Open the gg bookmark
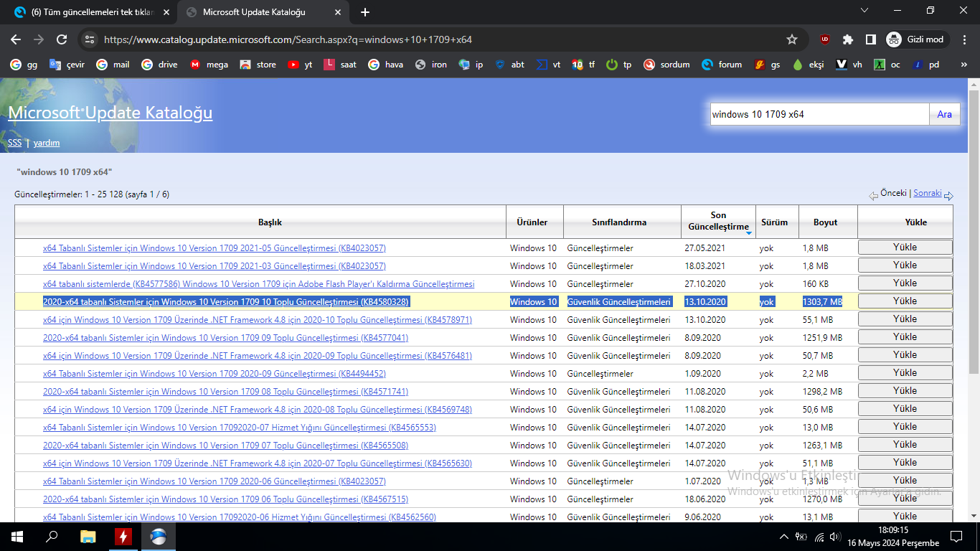980x551 pixels. click(24, 65)
